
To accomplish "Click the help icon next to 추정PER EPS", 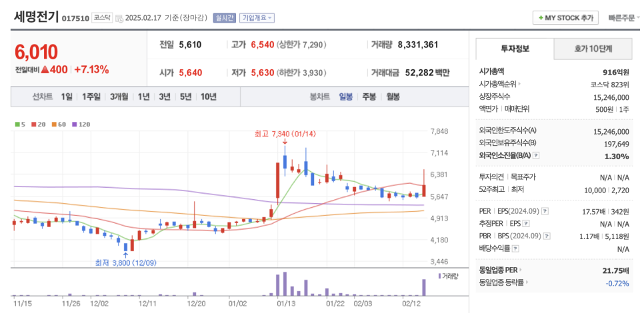I will tap(527, 224).
